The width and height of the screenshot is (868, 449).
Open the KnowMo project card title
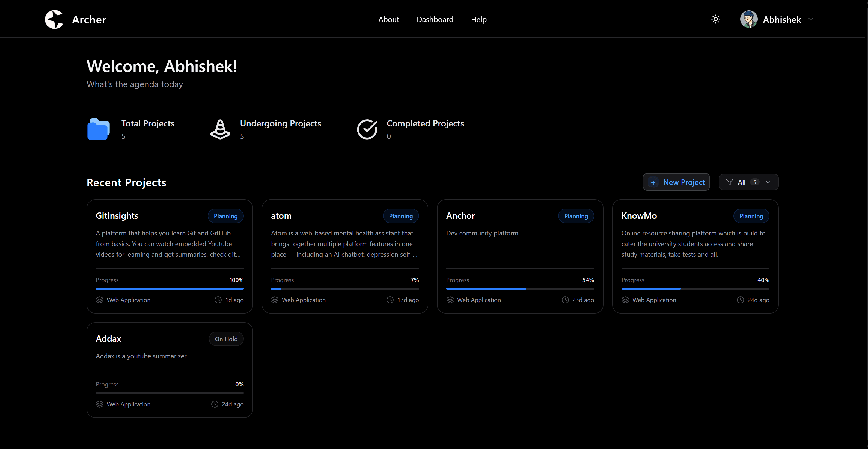(639, 216)
